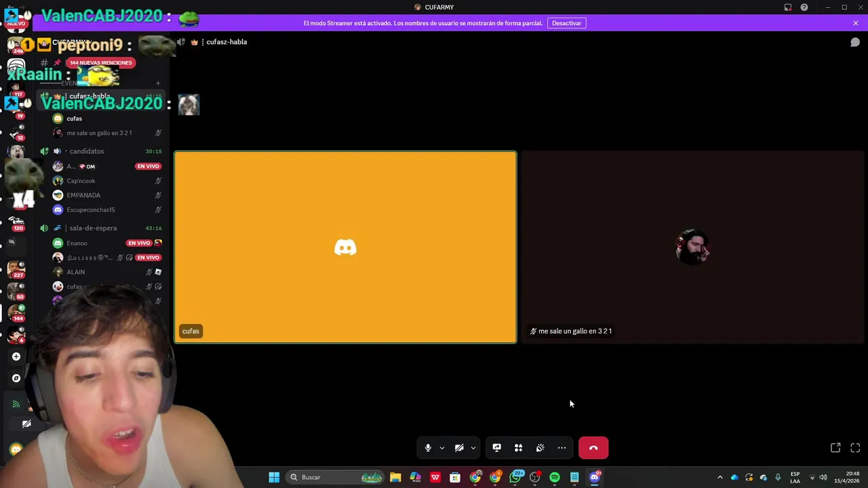868x488 pixels.
Task: Select user ALAIN in sala-de-espera
Action: (75, 272)
